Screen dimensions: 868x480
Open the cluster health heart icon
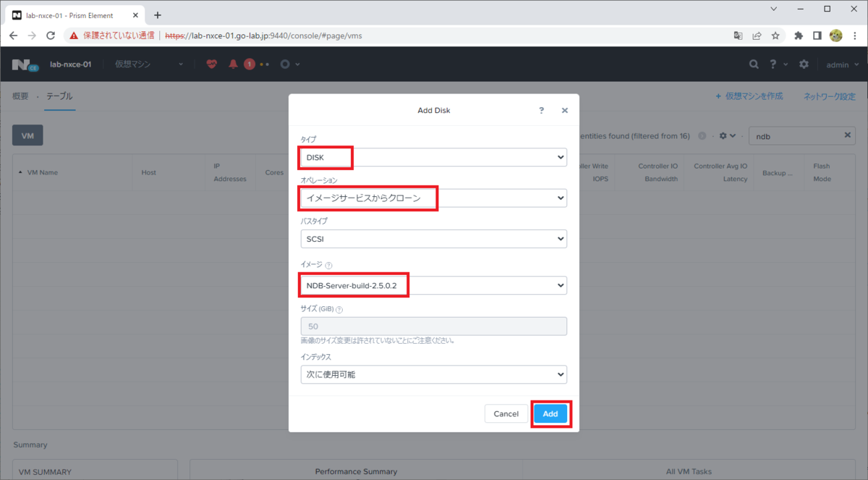(211, 64)
